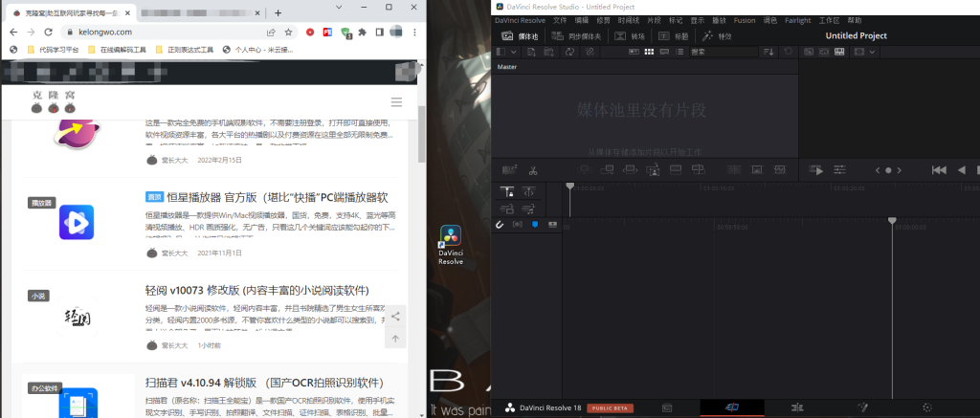980x418 pixels.
Task: Open the 文件 (File) menu in DaVinci Resolve
Action: (559, 21)
